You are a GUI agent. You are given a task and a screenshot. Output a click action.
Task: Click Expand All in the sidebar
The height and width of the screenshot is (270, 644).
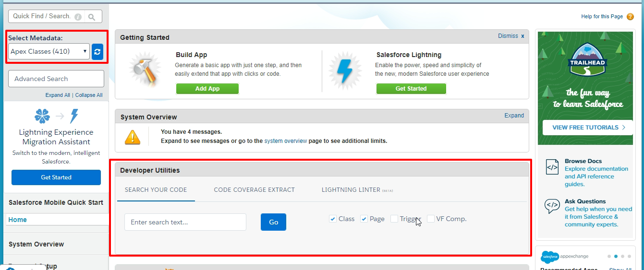pos(58,95)
